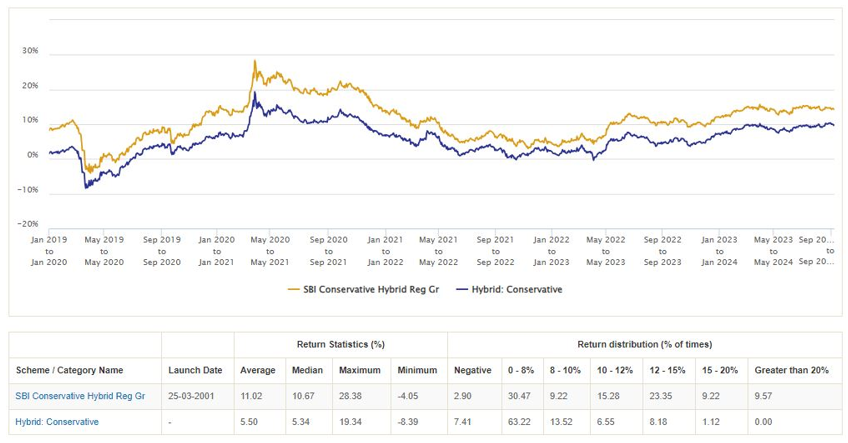This screenshot has width=848, height=443.
Task: Click the Minimum column header
Action: click(x=417, y=371)
